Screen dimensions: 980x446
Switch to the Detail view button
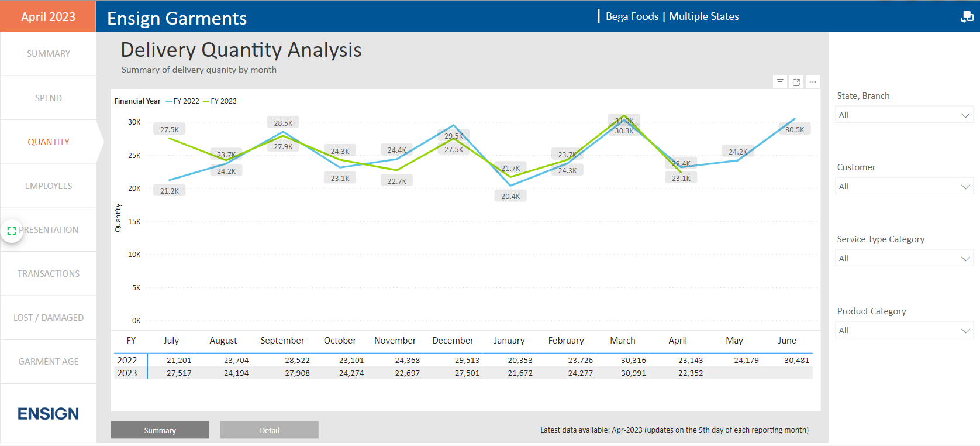tap(270, 430)
